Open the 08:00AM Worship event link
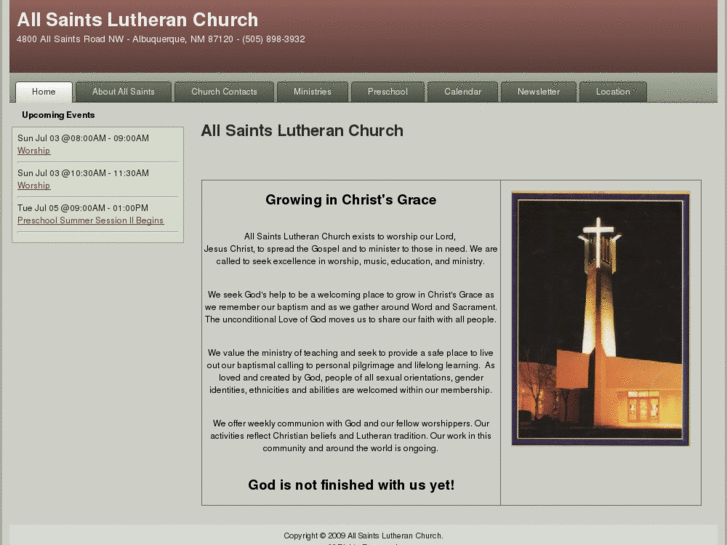 pyautogui.click(x=34, y=151)
